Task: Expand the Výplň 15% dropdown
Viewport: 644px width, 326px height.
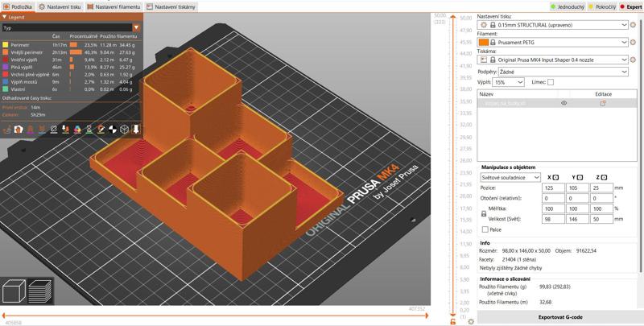Action: click(509, 82)
